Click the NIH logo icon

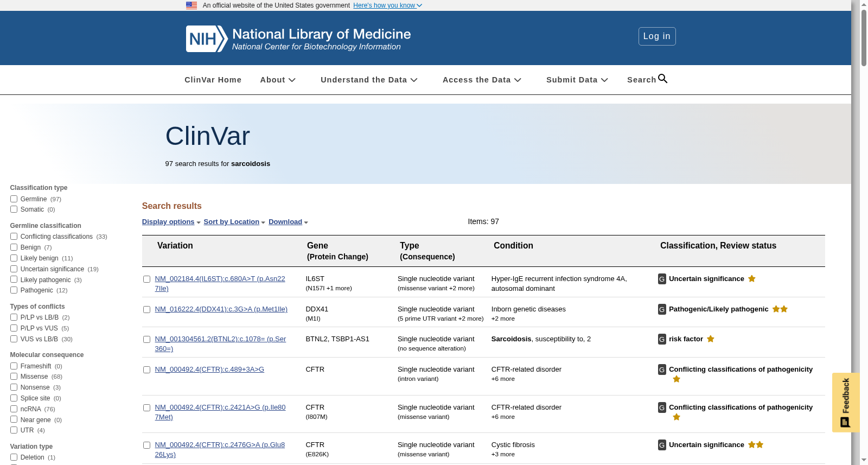coord(207,39)
